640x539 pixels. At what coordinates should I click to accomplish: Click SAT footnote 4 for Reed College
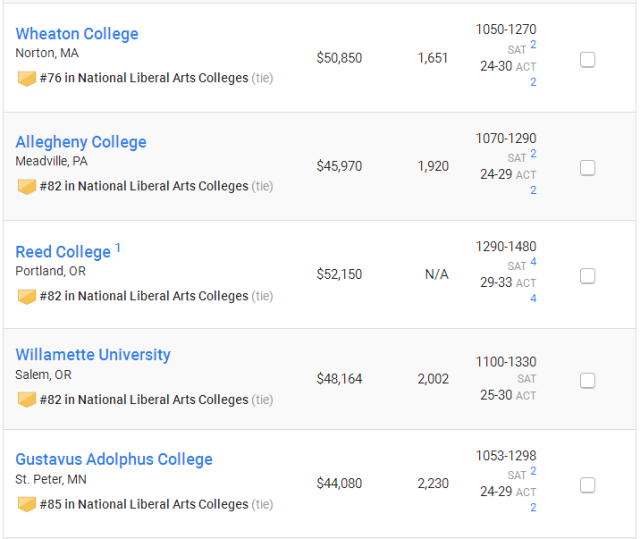pyautogui.click(x=533, y=262)
